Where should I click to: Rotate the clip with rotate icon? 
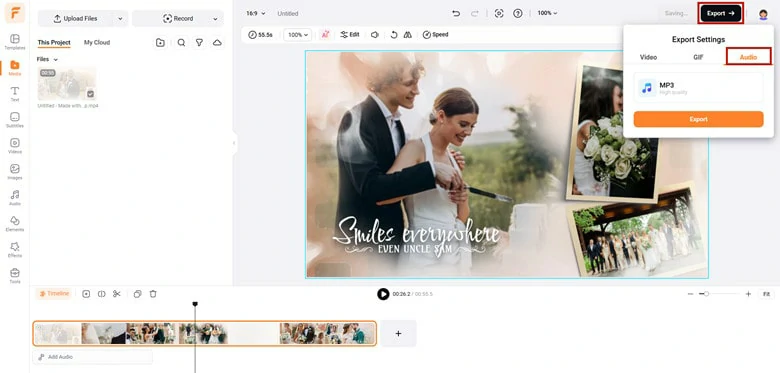pyautogui.click(x=393, y=35)
